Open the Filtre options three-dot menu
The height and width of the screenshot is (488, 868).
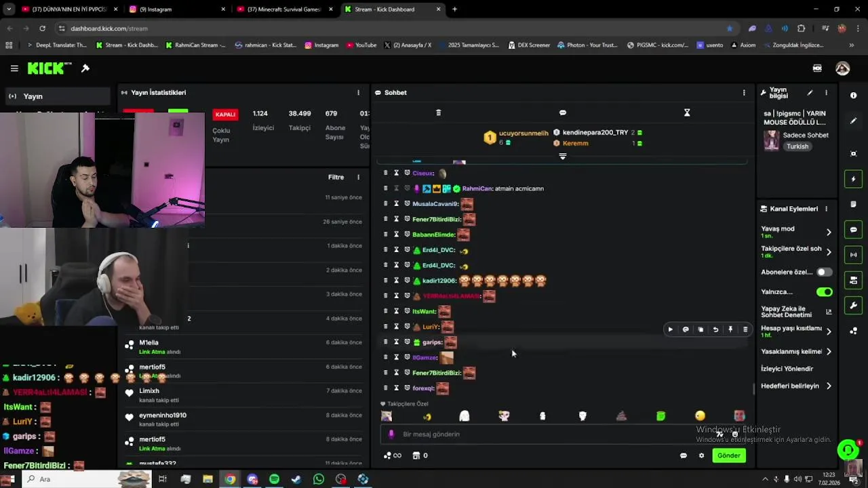(x=359, y=178)
